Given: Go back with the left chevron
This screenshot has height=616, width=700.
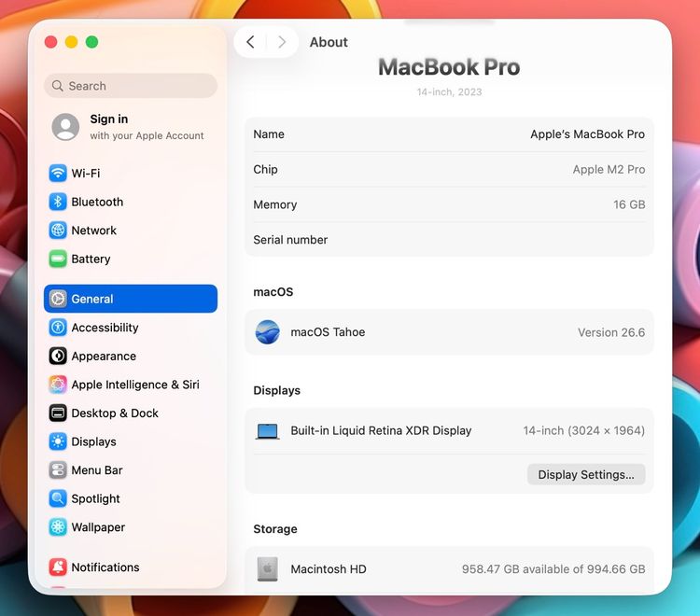Looking at the screenshot, I should click(250, 42).
